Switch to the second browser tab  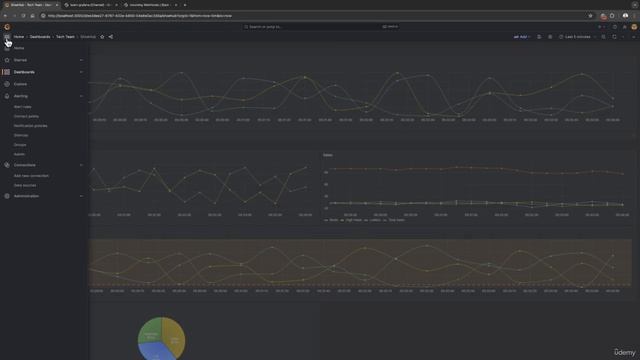(x=91, y=5)
